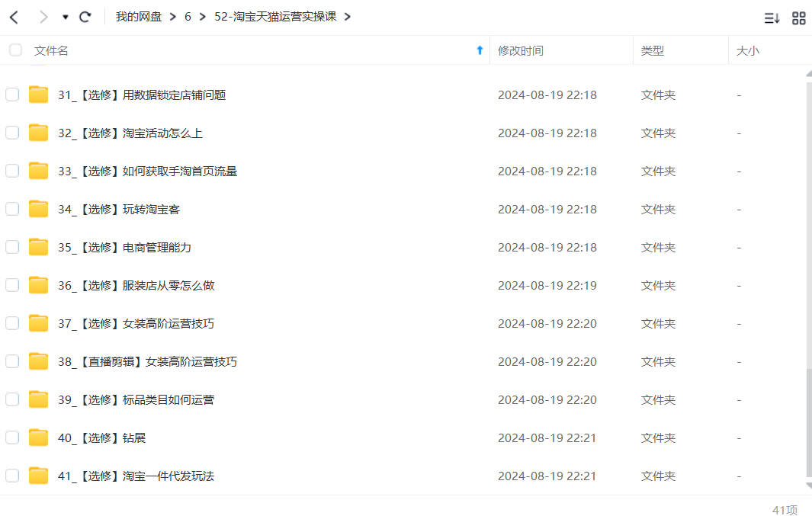
Task: Check the box for folder 36_服装店从零怎么做
Action: pos(12,284)
